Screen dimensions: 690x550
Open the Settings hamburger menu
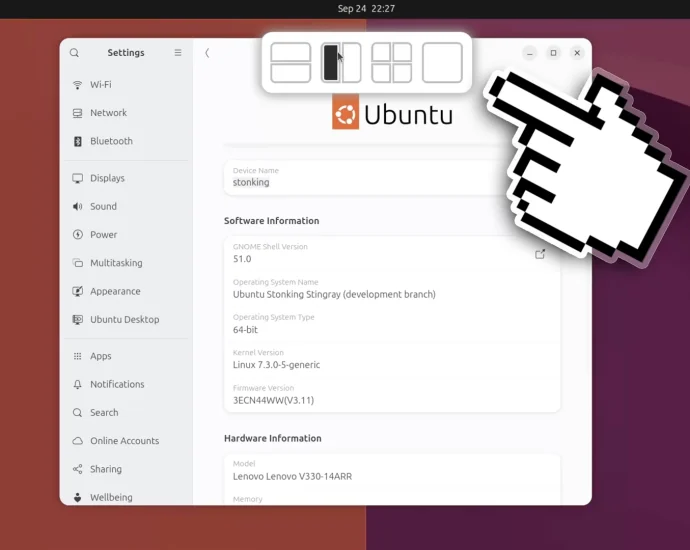coord(178,53)
